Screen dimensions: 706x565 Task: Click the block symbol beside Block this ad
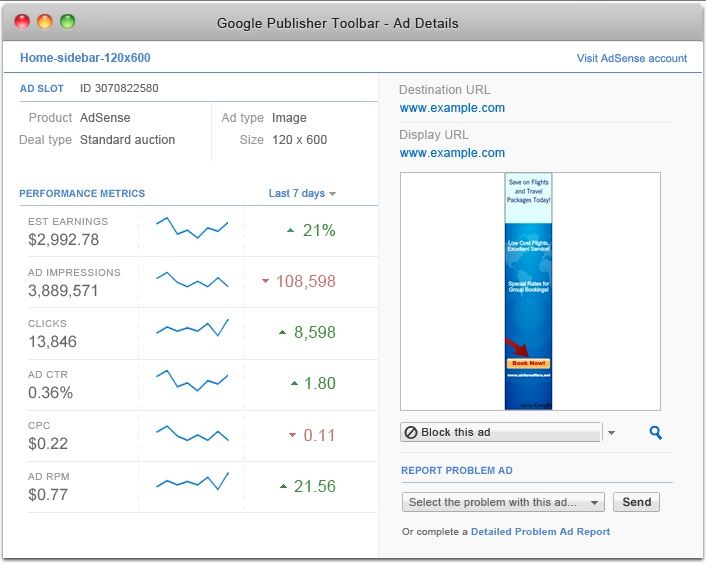[x=410, y=433]
